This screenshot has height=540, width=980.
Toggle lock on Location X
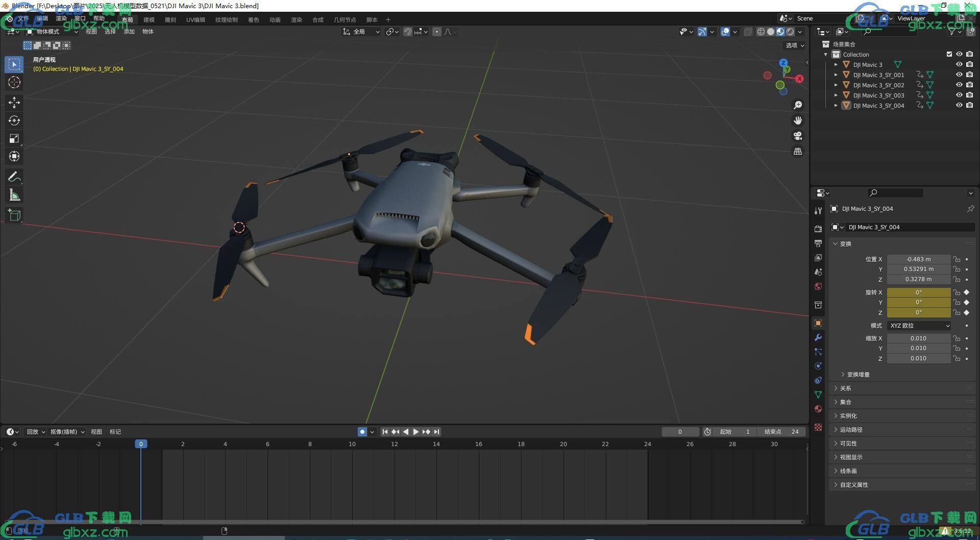(x=957, y=259)
